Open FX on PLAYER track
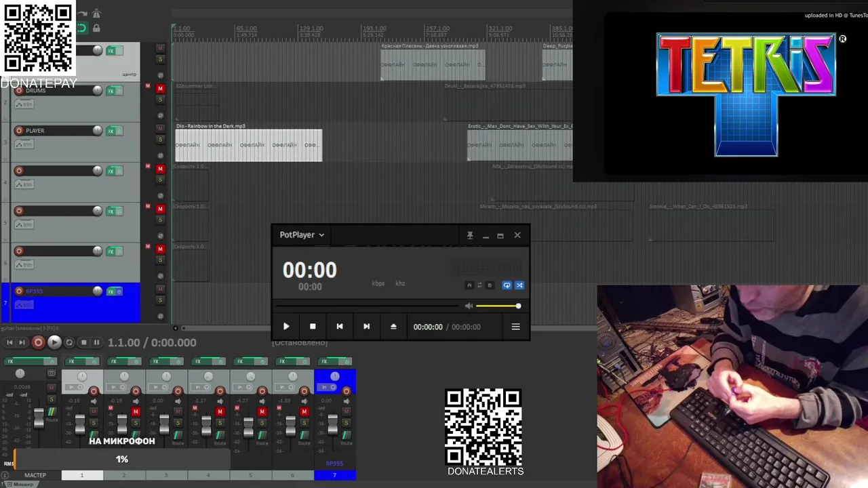 click(111, 131)
